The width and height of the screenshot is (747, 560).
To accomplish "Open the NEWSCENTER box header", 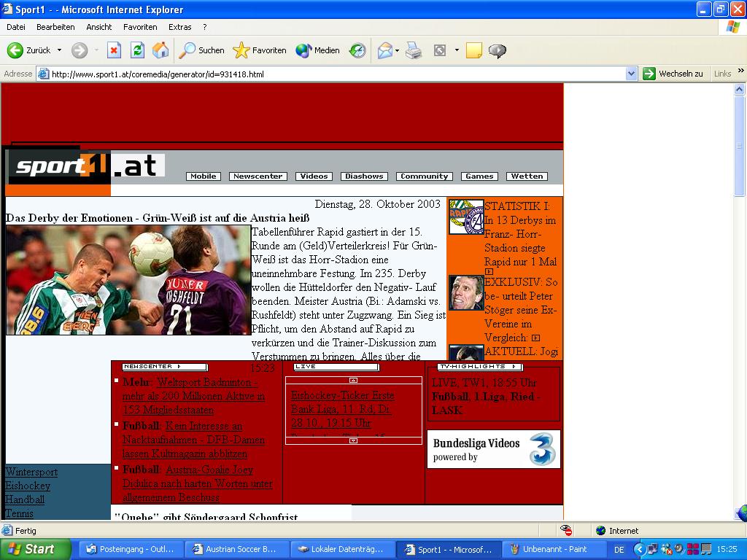I will point(164,367).
